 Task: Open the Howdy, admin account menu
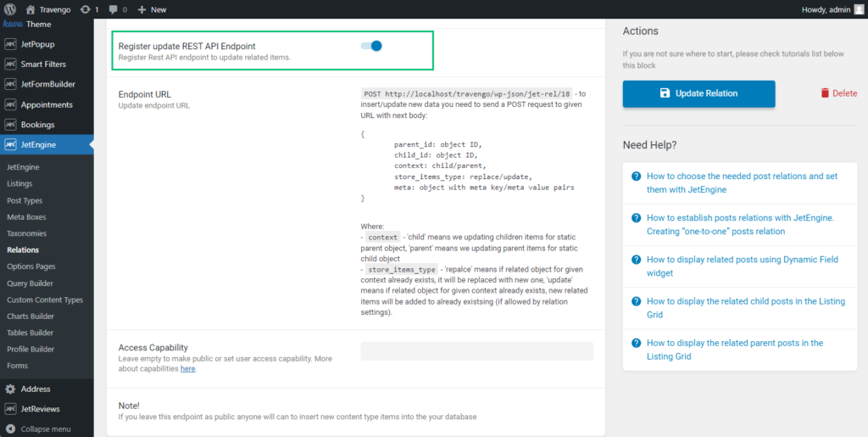tap(832, 9)
